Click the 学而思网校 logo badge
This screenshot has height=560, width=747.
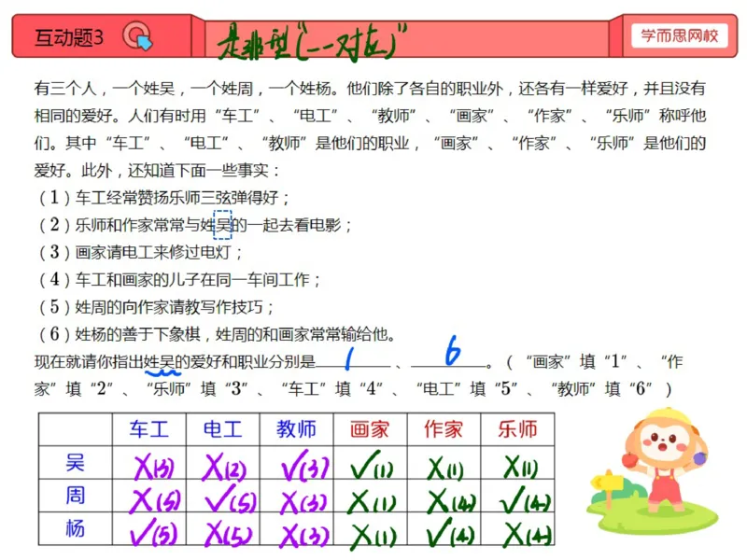(x=679, y=35)
